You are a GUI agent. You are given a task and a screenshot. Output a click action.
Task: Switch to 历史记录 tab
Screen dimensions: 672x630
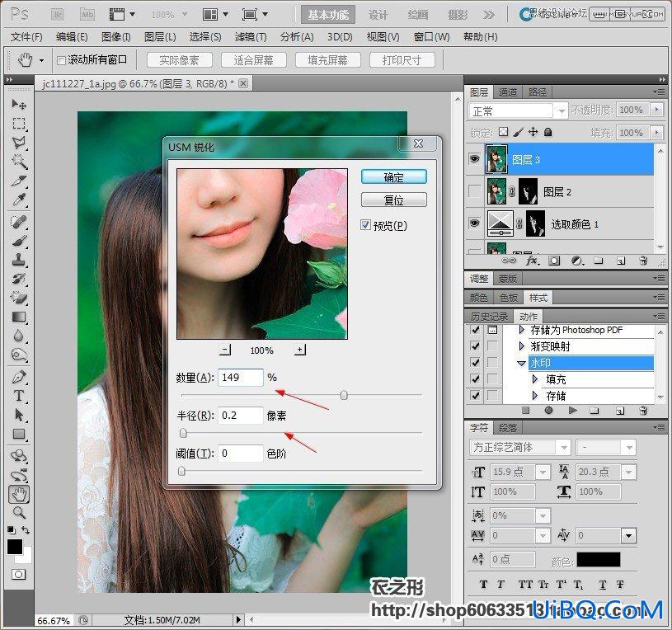click(489, 317)
